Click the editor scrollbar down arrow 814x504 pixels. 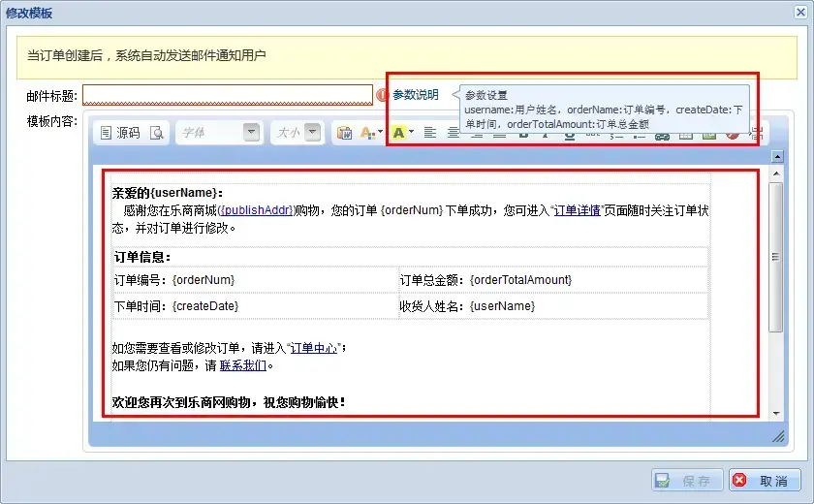pyautogui.click(x=776, y=414)
